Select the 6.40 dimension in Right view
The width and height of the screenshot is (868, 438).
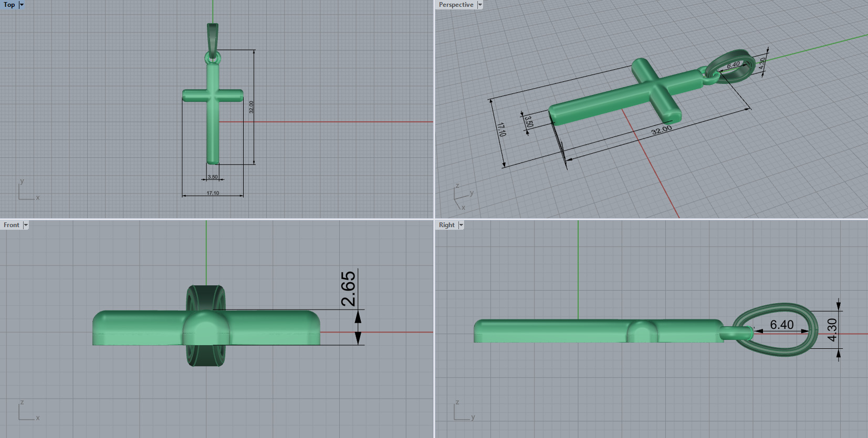pyautogui.click(x=781, y=325)
